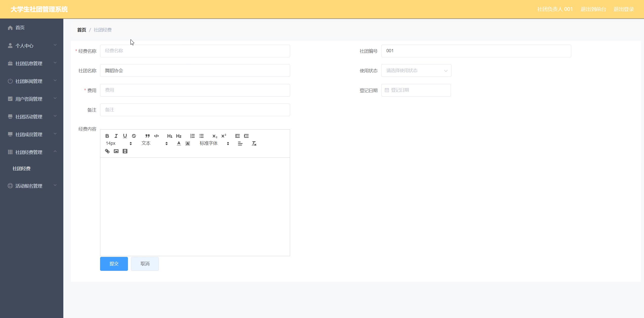644x318 pixels.
Task: Click the 提交 submit button
Action: 114,264
